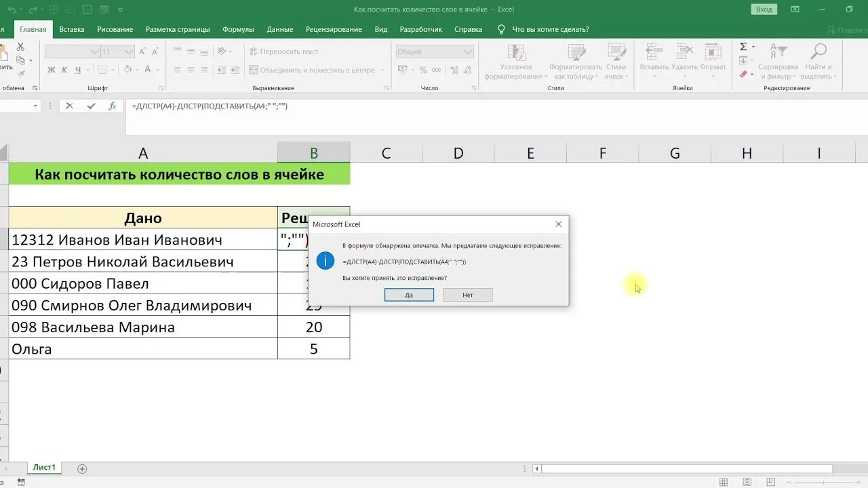
Task: Click the Fill down arrow icon
Action: tap(743, 60)
